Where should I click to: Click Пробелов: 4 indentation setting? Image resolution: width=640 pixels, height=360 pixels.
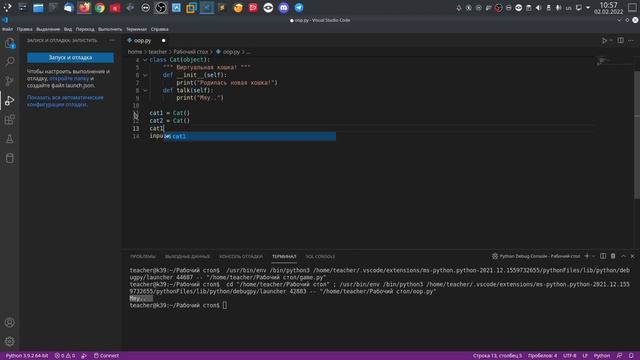(542, 356)
